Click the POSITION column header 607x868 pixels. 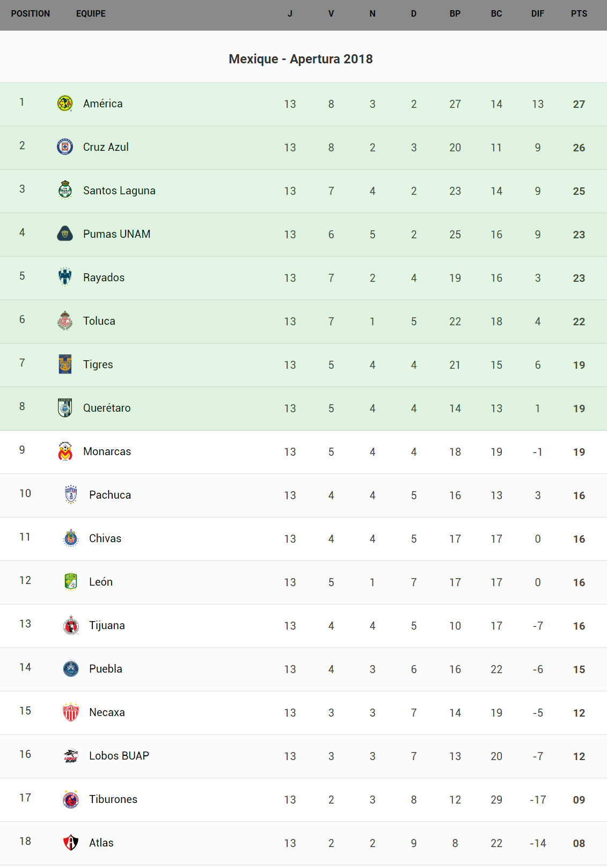pyautogui.click(x=31, y=14)
